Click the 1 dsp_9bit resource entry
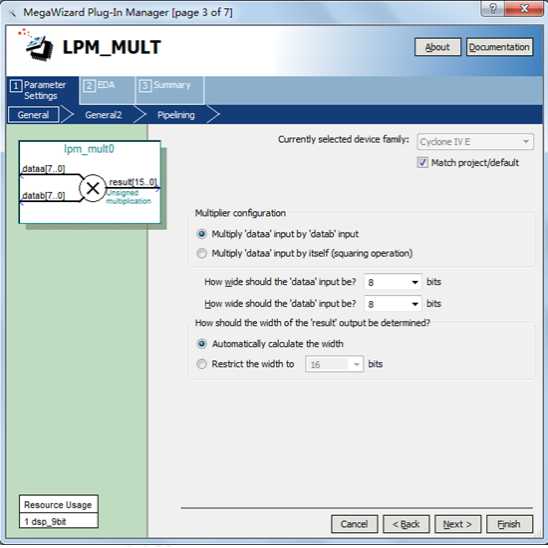 (58, 521)
